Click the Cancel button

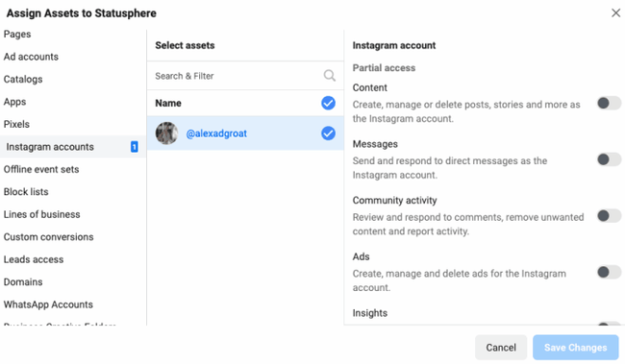coord(501,348)
